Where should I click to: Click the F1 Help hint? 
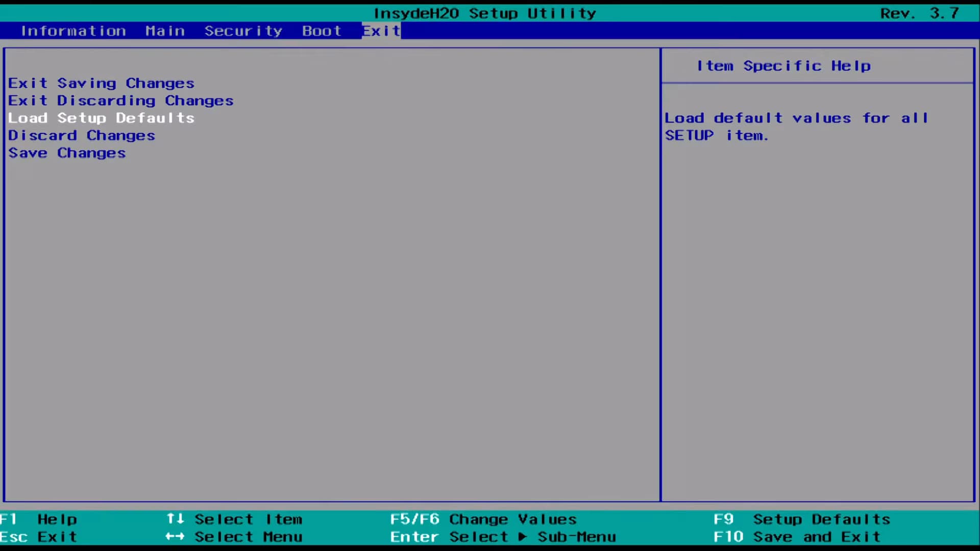39,519
